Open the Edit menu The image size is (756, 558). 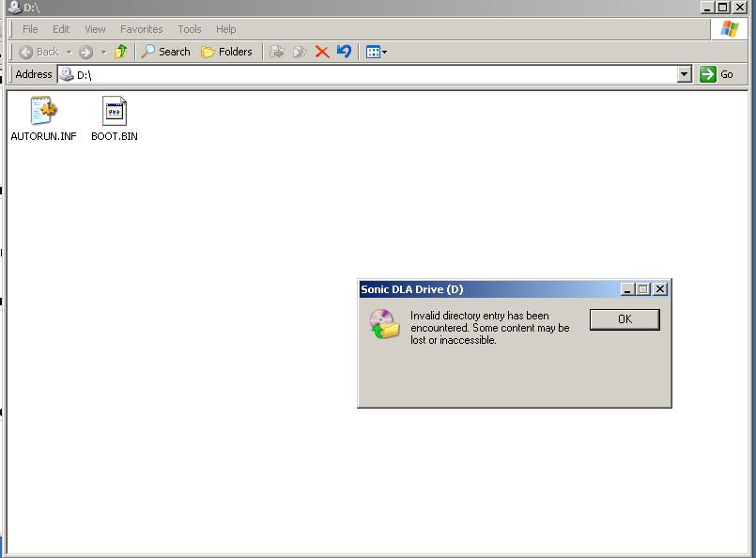tap(61, 29)
